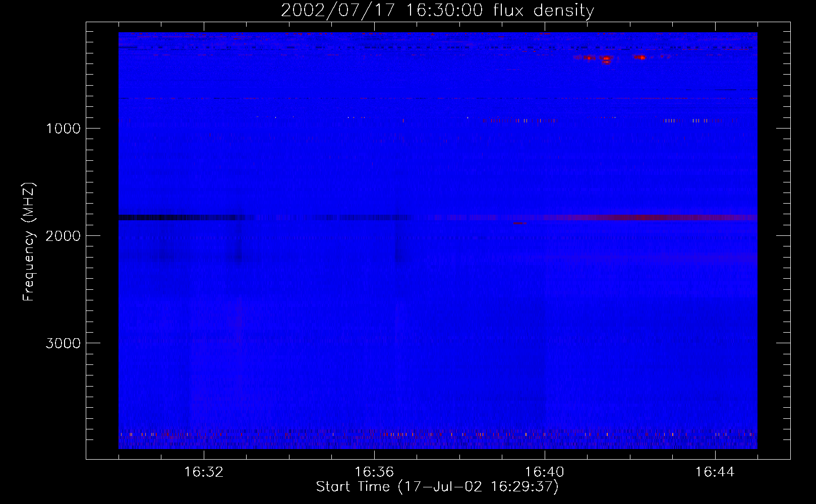Click the '1000' frequency tick label
The height and width of the screenshot is (504, 816).
tap(63, 129)
